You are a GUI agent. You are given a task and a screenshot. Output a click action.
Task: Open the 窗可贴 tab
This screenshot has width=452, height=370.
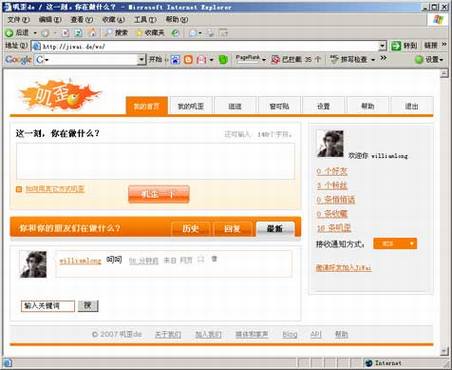[x=279, y=106]
